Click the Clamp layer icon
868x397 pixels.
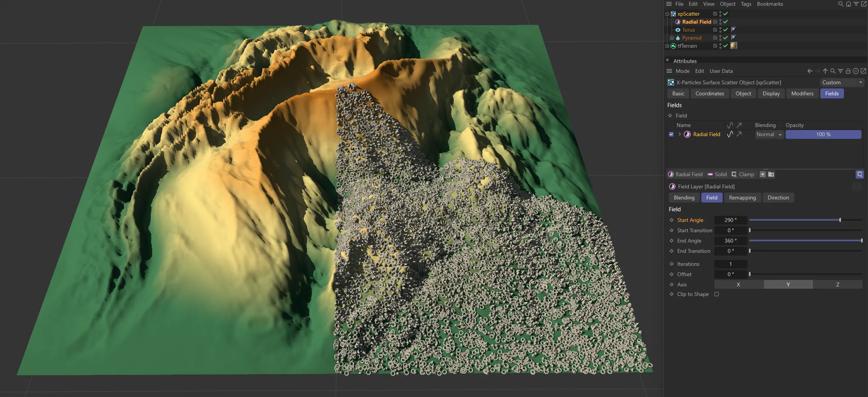pyautogui.click(x=735, y=175)
